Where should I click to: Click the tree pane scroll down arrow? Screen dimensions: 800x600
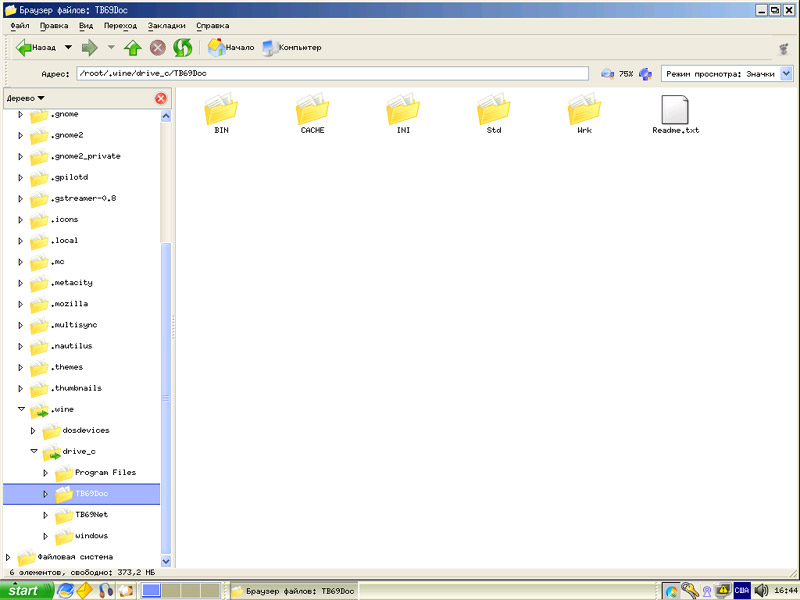click(x=166, y=561)
